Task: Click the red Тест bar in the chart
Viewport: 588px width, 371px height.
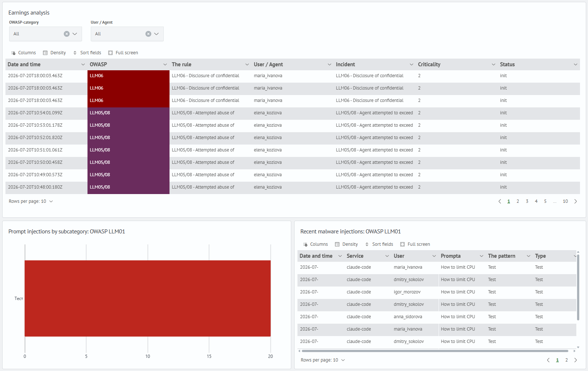Action: coord(148,299)
